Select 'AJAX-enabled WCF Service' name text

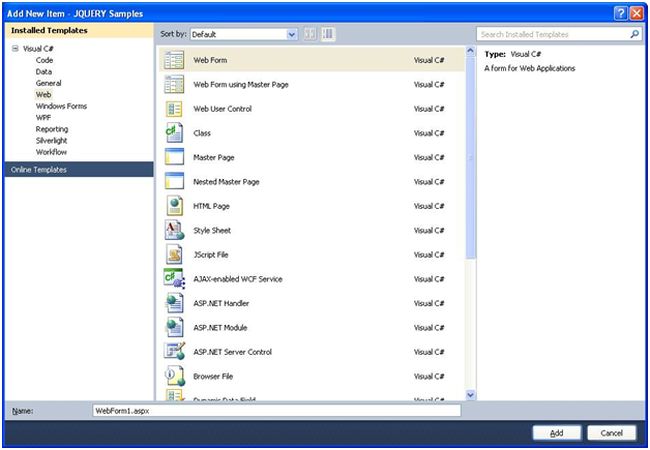point(238,279)
